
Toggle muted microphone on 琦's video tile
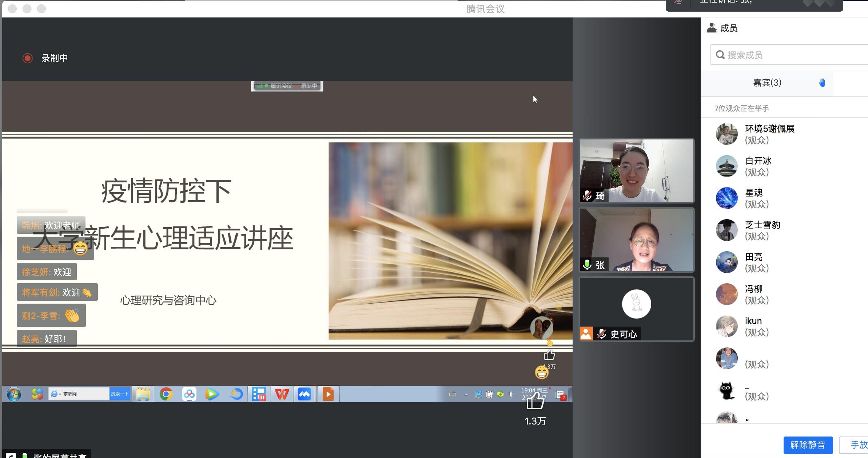click(x=587, y=196)
